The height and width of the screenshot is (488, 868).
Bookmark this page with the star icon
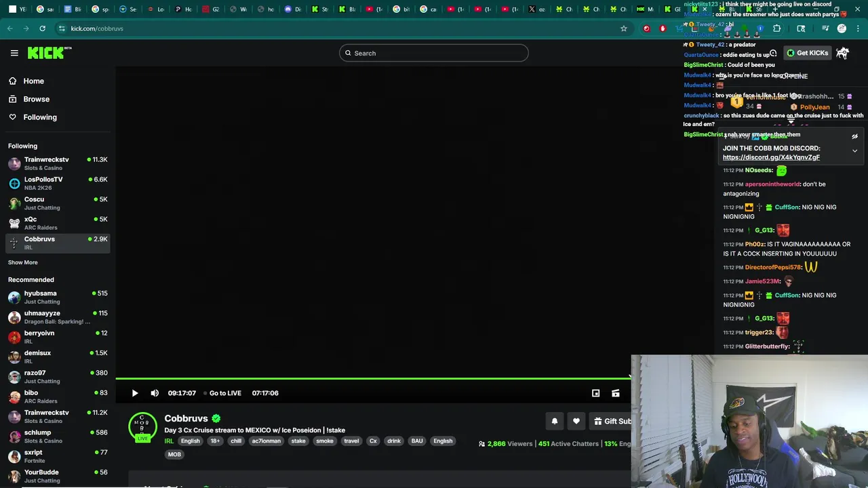point(623,28)
